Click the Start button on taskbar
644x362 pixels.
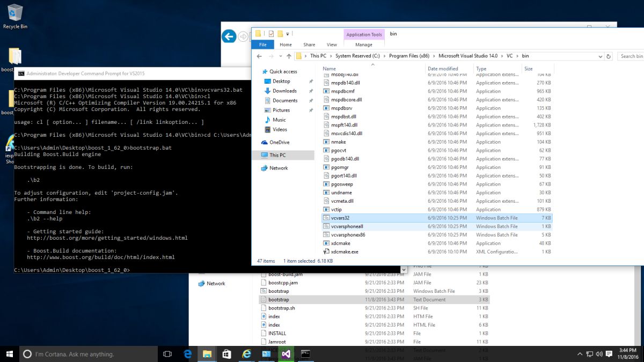point(10,354)
